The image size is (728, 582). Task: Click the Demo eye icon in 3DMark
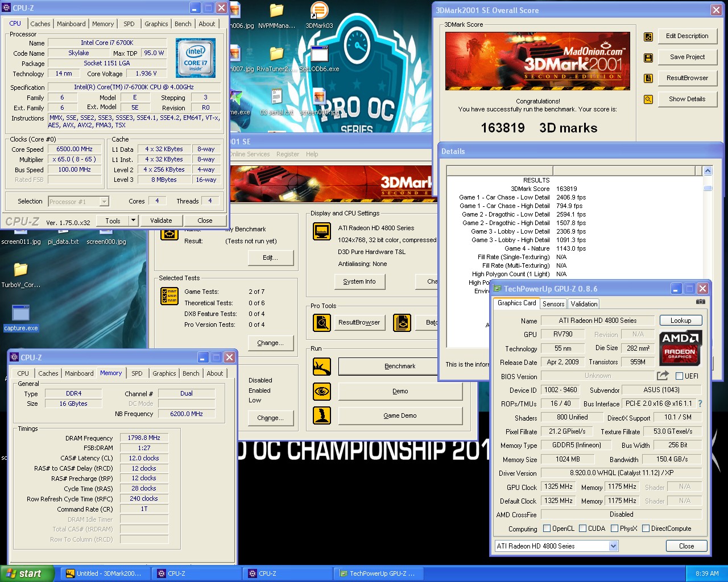click(322, 391)
